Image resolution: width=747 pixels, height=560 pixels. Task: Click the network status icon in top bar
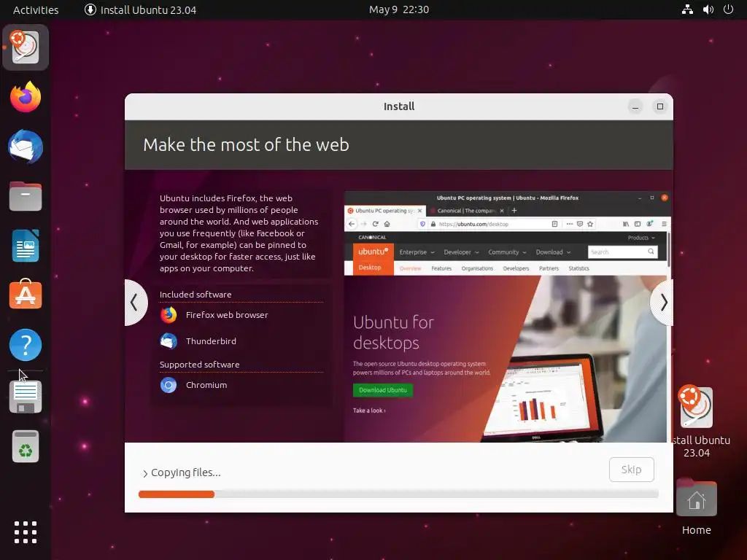[687, 9]
